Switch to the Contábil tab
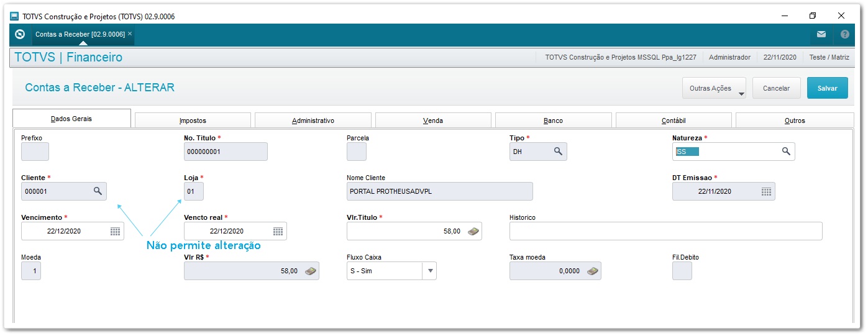The width and height of the screenshot is (868, 336). coord(674,120)
